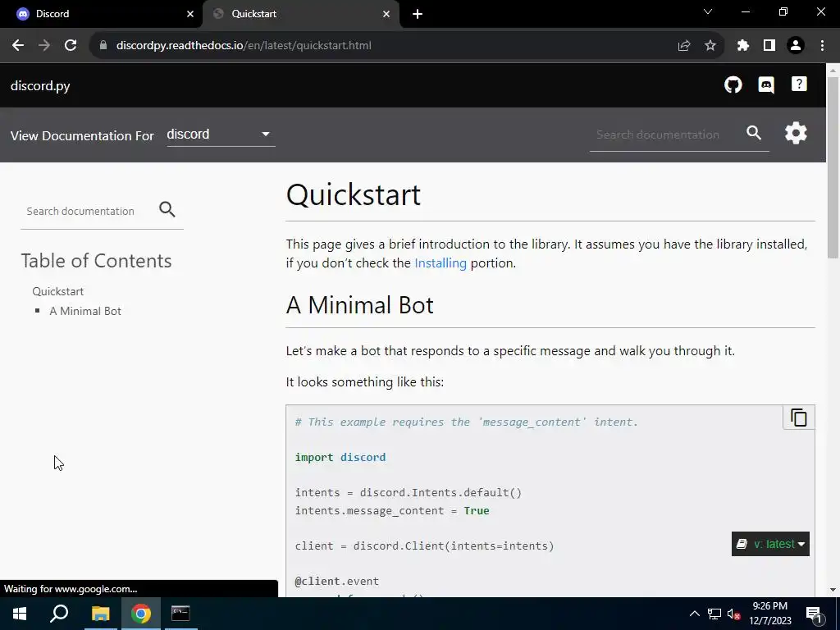This screenshot has height=630, width=840.
Task: Open Windows taskbar search
Action: (x=59, y=614)
